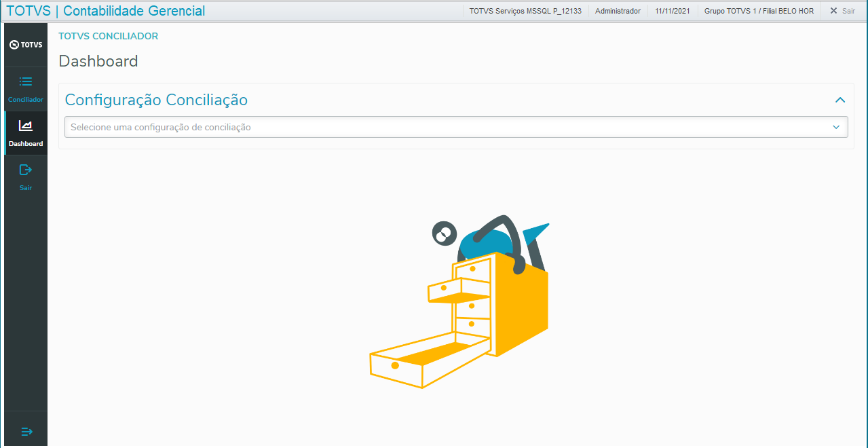Collapse the Configuração Conciliação panel
Image resolution: width=868 pixels, height=448 pixels.
[840, 100]
